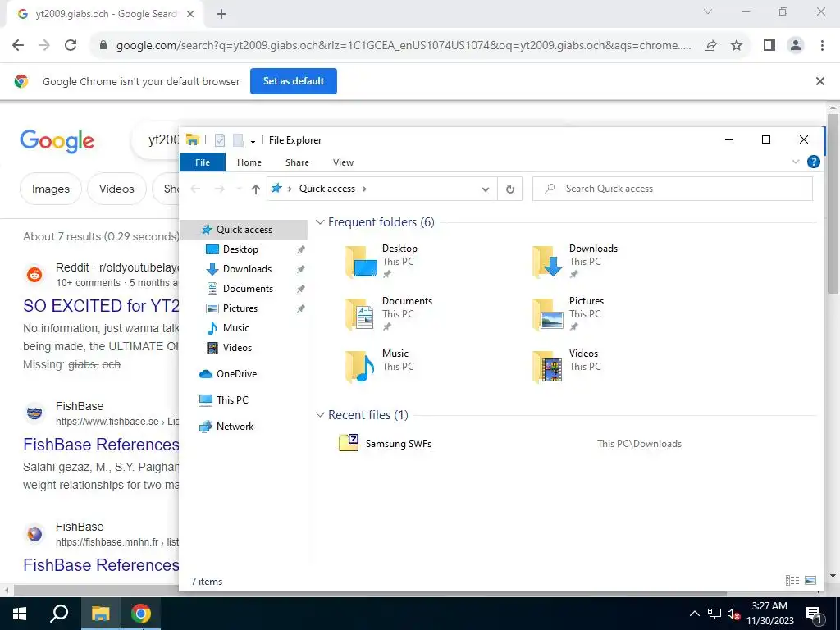840x630 pixels.
Task: Switch to Large icons view in status bar
Action: tap(810, 581)
